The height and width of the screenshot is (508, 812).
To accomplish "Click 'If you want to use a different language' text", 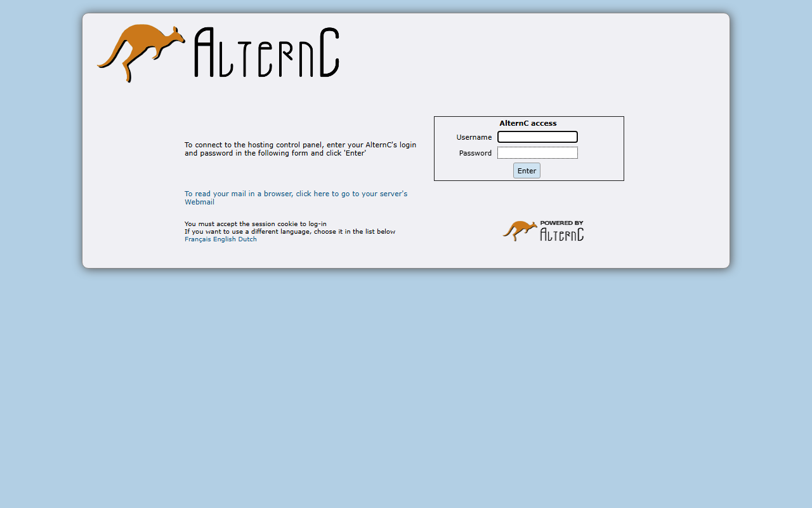I will [290, 232].
